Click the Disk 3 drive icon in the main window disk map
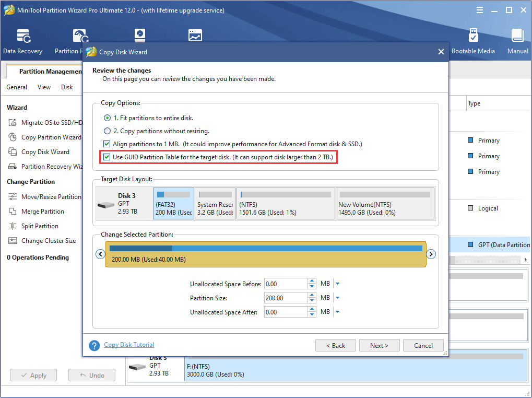Screen dimensions: 532x398 (x=137, y=367)
